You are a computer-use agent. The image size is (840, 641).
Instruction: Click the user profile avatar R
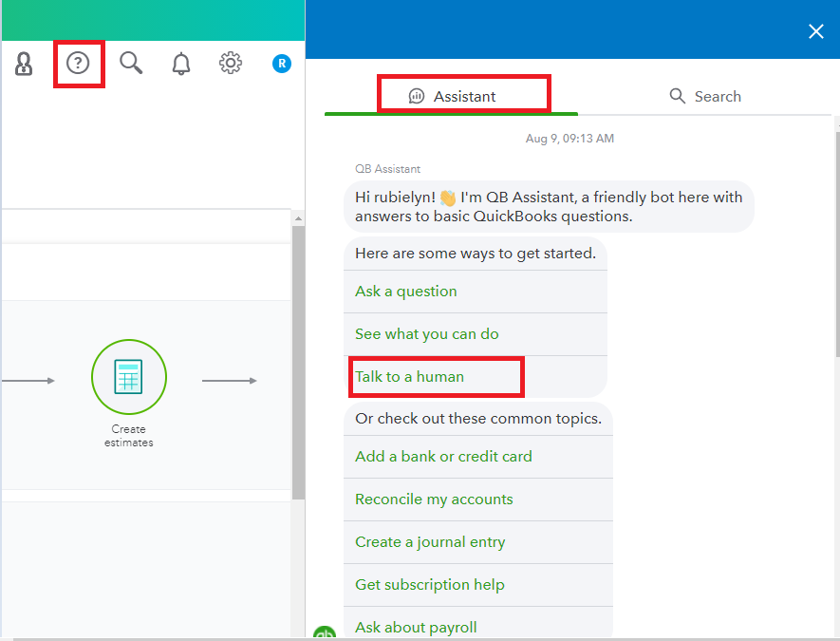coord(281,64)
